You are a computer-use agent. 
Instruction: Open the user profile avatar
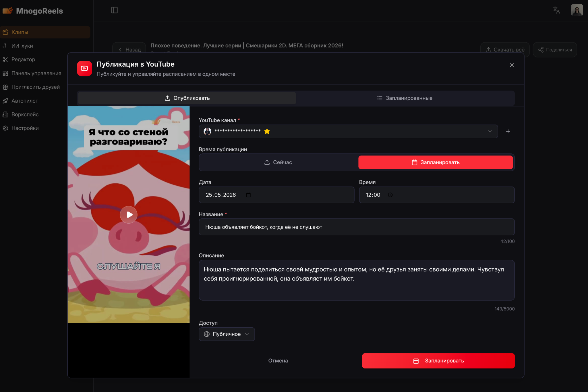tap(577, 10)
